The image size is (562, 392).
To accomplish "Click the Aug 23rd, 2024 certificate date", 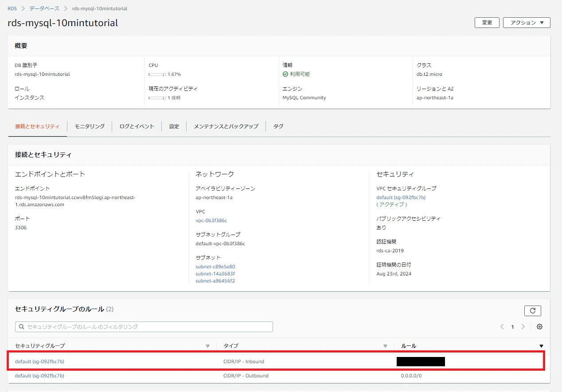I will click(394, 274).
